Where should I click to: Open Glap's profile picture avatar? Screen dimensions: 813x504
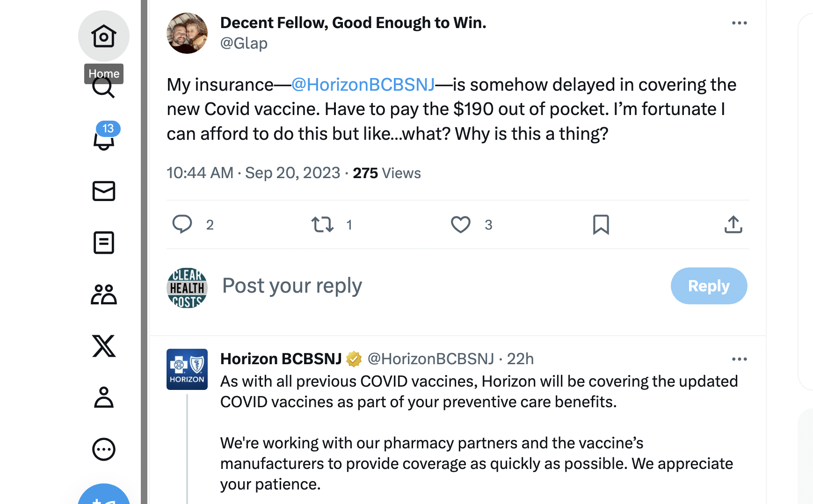[187, 33]
